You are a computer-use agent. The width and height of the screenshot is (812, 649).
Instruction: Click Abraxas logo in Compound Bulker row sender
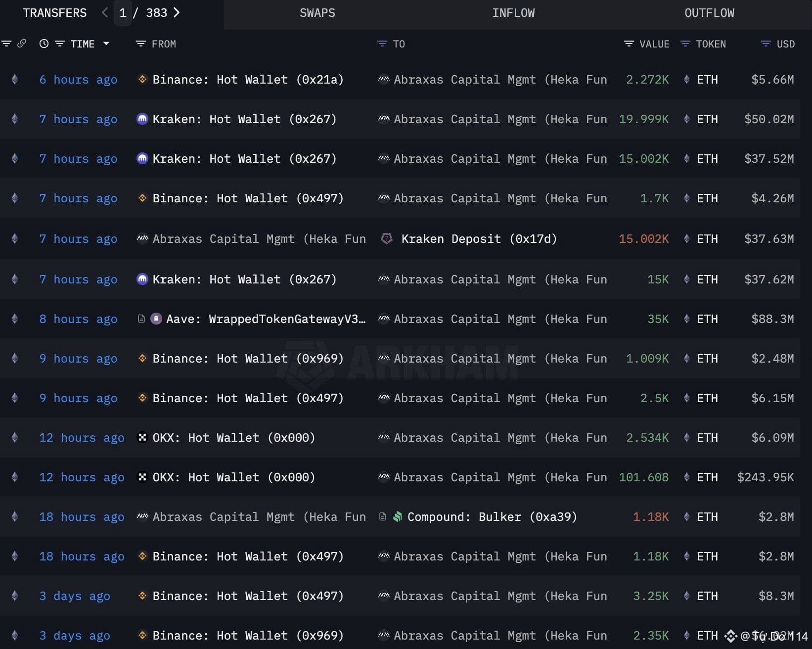(x=142, y=516)
